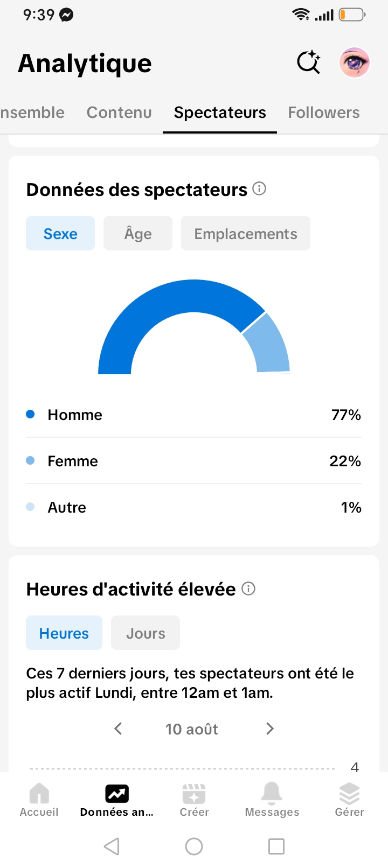Show next day after 10 août
Image resolution: width=388 pixels, height=868 pixels.
coord(270,729)
